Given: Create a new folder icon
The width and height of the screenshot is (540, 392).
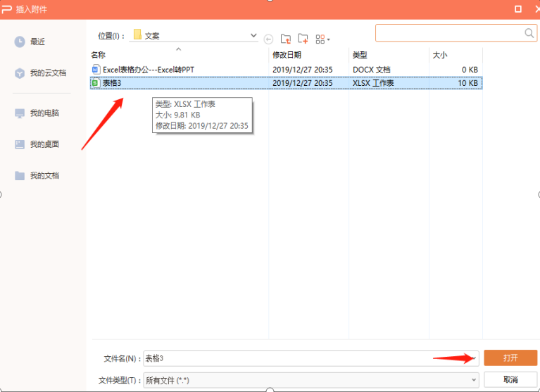Looking at the screenshot, I should click(303, 39).
